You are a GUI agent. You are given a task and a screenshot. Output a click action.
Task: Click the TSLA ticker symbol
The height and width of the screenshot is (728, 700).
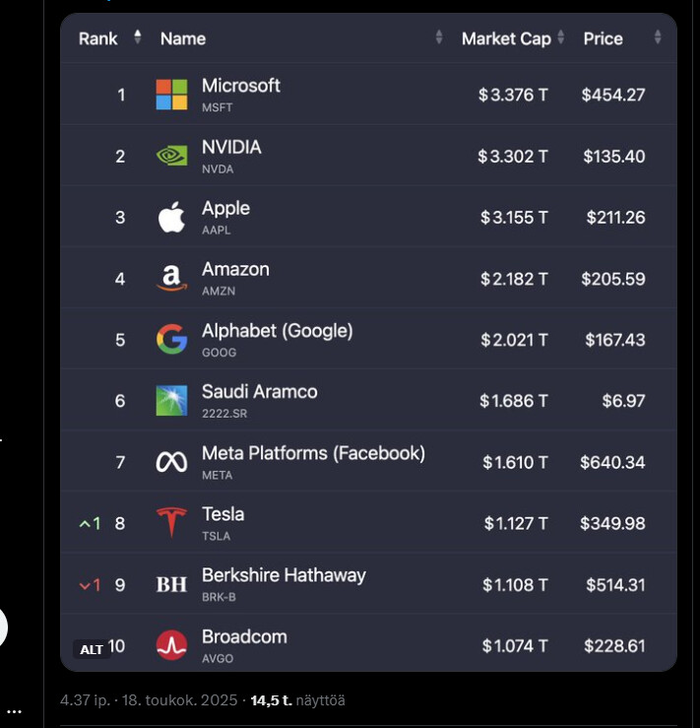[x=217, y=536]
